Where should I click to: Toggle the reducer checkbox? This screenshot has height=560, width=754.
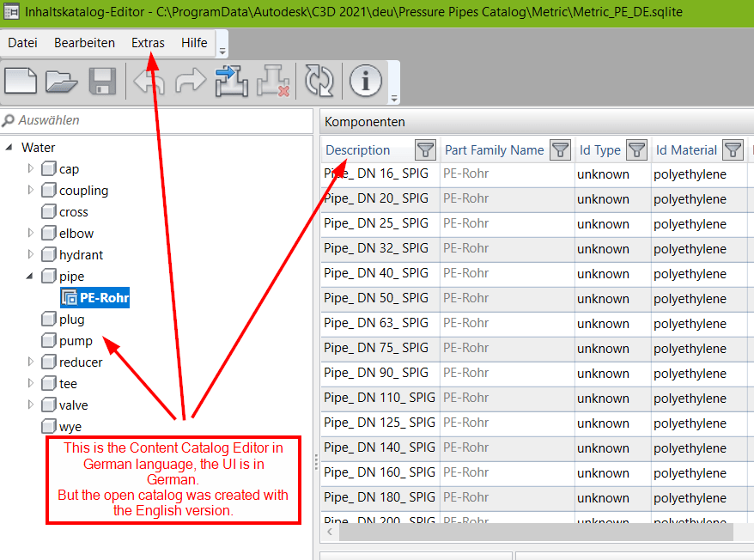[x=49, y=362]
